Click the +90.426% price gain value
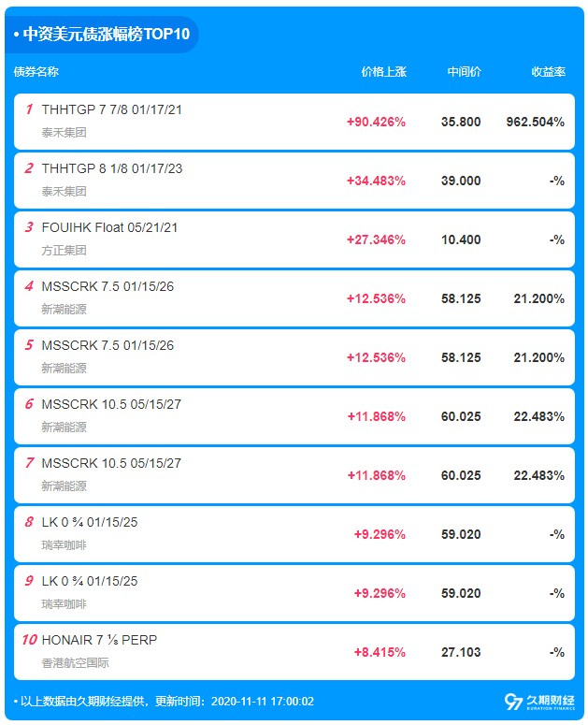The width and height of the screenshot is (588, 725). click(376, 122)
